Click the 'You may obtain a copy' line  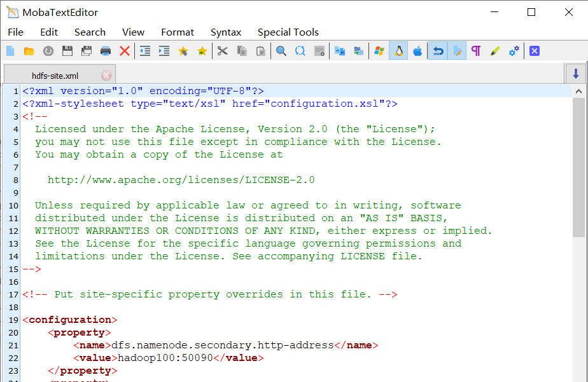point(159,154)
